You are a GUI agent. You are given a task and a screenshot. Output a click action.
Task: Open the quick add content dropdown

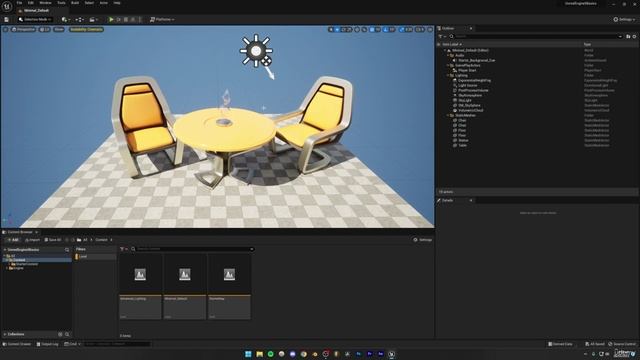point(65,20)
